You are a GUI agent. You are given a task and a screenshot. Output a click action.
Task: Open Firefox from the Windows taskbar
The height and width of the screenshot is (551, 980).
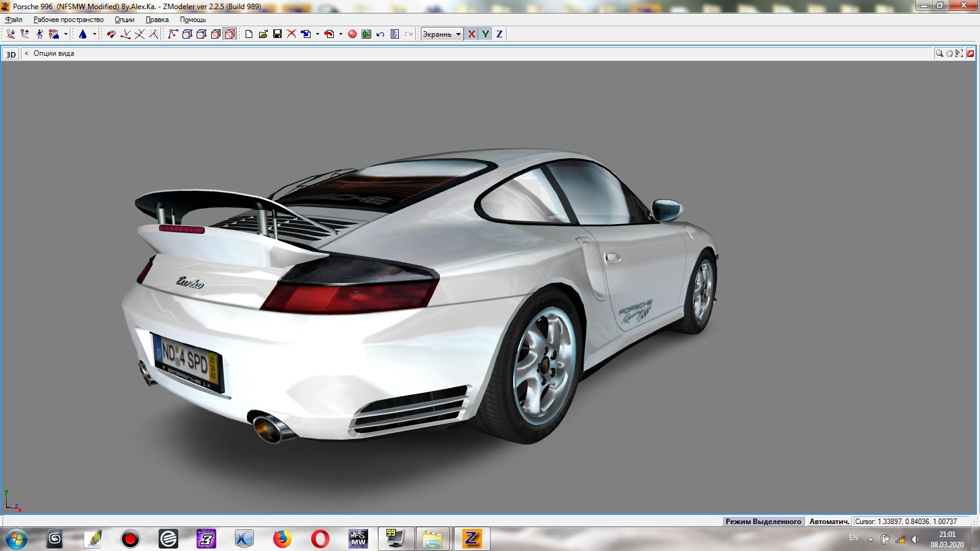click(282, 539)
